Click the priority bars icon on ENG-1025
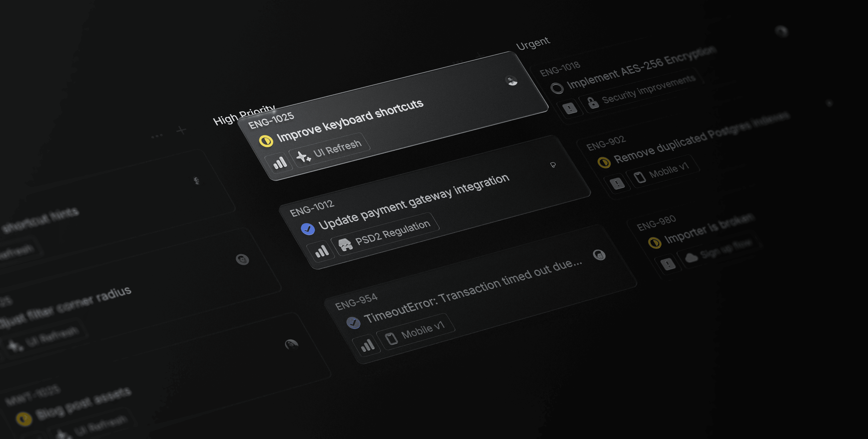868x439 pixels. click(x=280, y=163)
